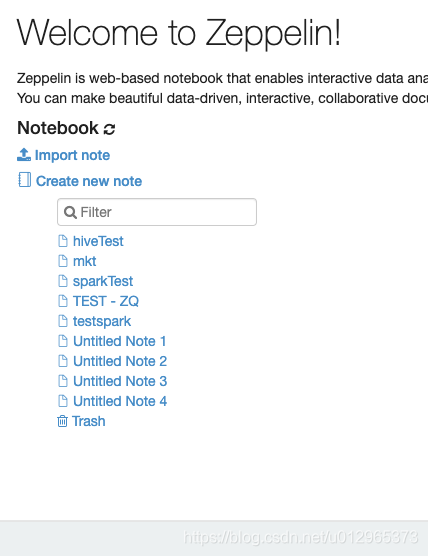The image size is (428, 556).
Task: Open the TEST - ZQ notebook
Action: [106, 301]
